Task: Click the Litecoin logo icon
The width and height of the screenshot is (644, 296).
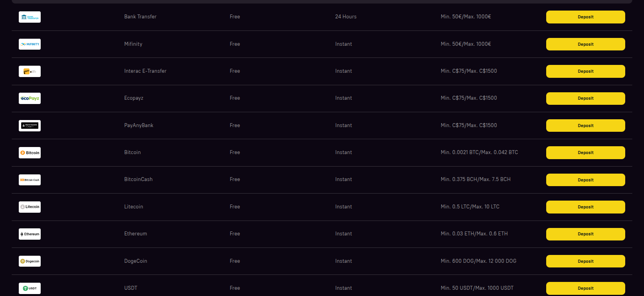Action: pyautogui.click(x=30, y=207)
